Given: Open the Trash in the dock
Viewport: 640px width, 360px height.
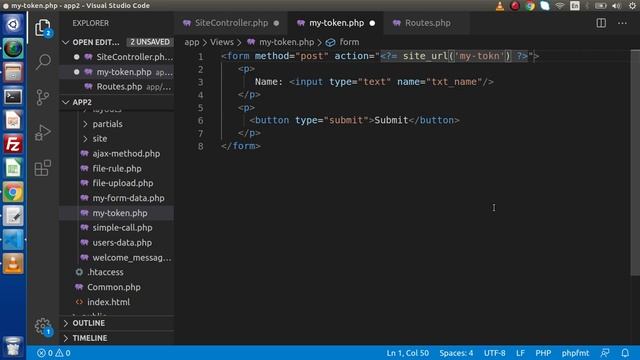Looking at the screenshot, I should click(x=13, y=347).
